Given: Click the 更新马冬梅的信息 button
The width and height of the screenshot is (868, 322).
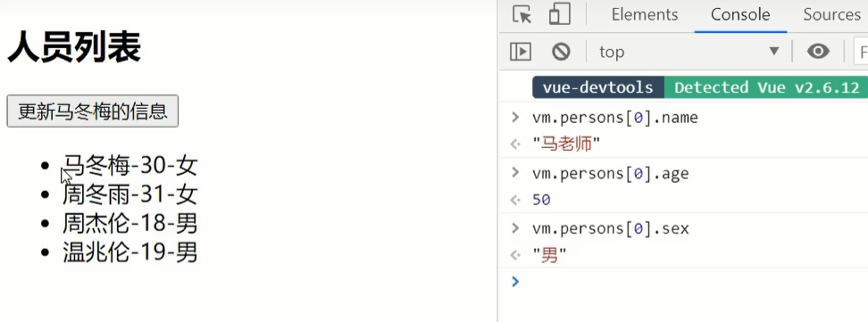Looking at the screenshot, I should pyautogui.click(x=93, y=111).
